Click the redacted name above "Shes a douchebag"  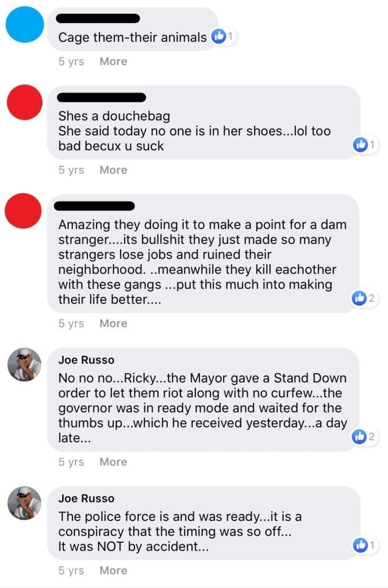pyautogui.click(x=102, y=97)
